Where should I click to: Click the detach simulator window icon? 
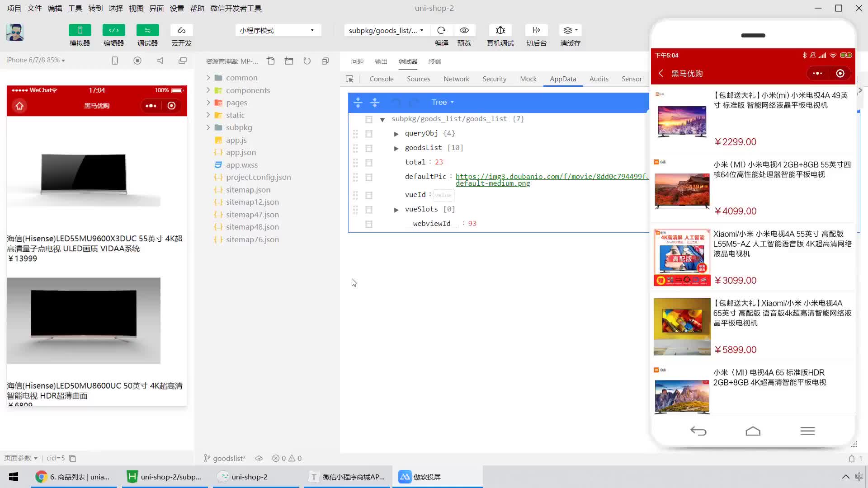tap(183, 61)
